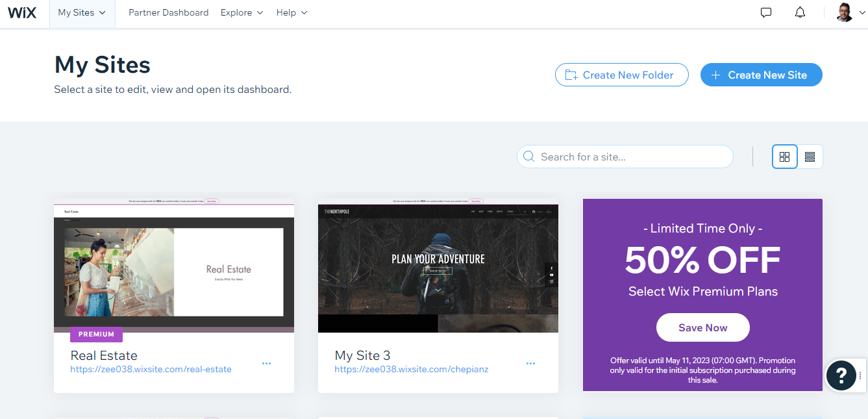Viewport: 868px width, 419px height.
Task: Open the chepianz wixsite URL link
Action: click(x=412, y=369)
